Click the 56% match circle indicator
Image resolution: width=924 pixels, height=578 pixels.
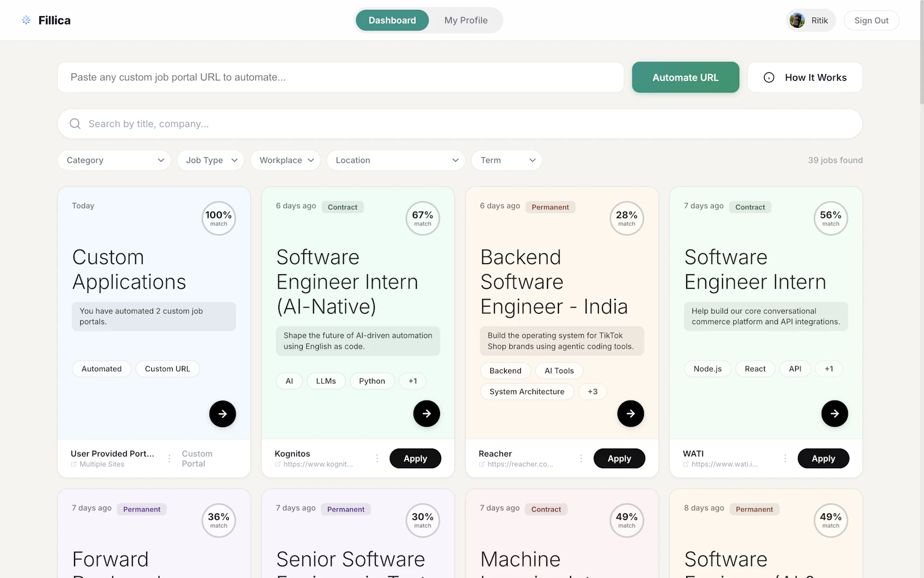(831, 218)
